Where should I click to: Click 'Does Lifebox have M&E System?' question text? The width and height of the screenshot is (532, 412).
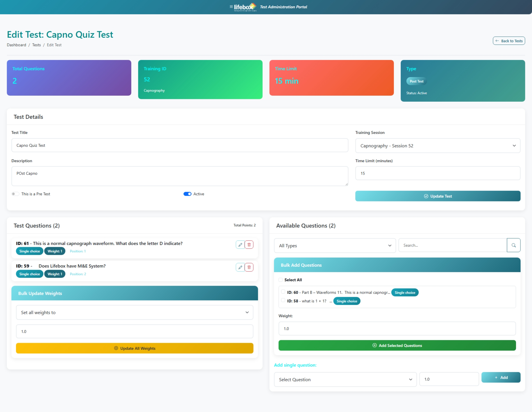pyautogui.click(x=72, y=266)
